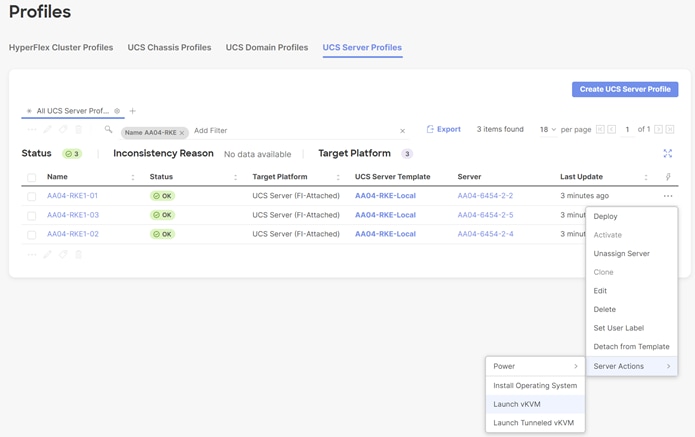The width and height of the screenshot is (695, 437).
Task: Click the Status OK 3 summary badge
Action: pyautogui.click(x=72, y=154)
